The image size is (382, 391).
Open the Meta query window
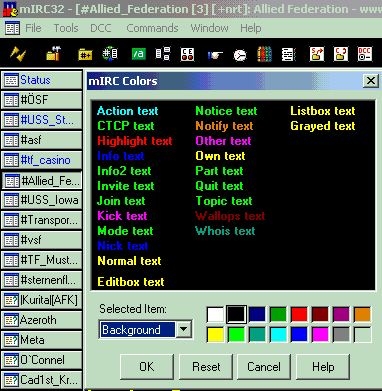coord(42,340)
